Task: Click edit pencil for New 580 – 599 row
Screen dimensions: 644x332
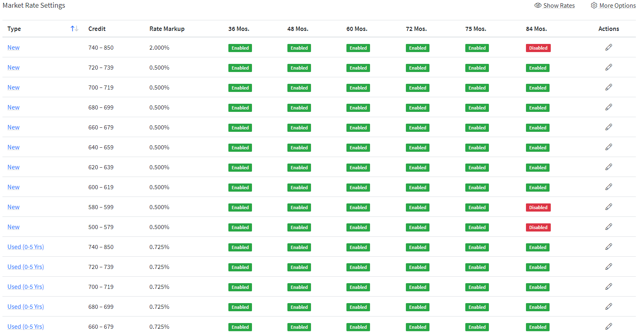Action: point(609,207)
